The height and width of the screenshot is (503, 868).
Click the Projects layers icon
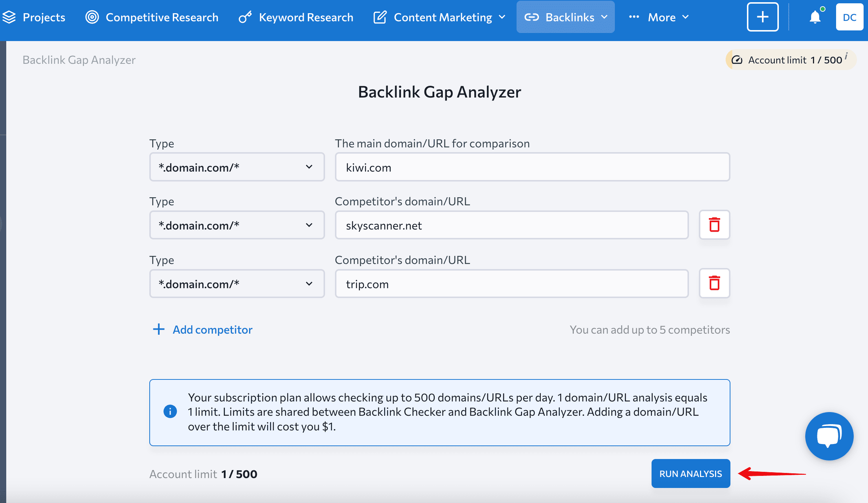point(9,17)
